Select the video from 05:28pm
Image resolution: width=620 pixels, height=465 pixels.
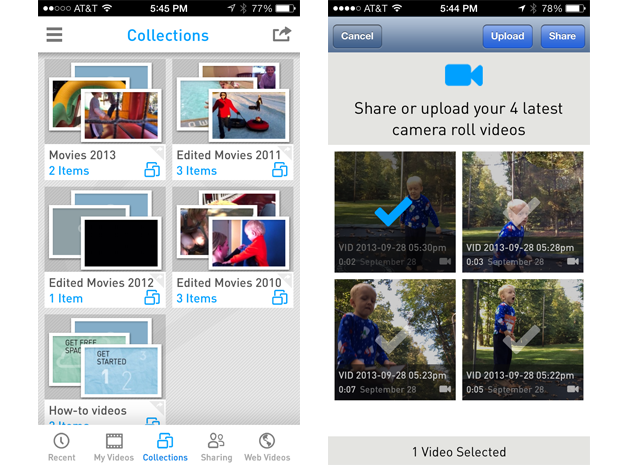522,211
